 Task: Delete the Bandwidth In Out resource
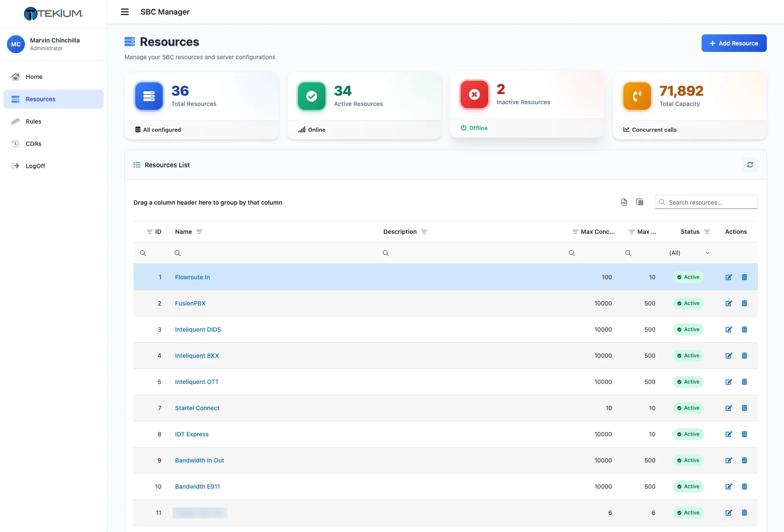744,460
